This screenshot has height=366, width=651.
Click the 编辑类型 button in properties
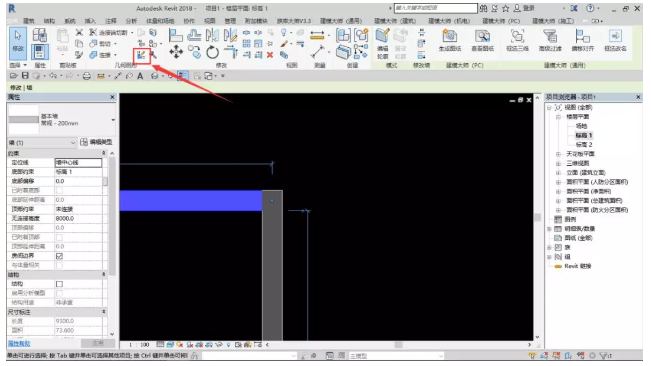[x=96, y=142]
